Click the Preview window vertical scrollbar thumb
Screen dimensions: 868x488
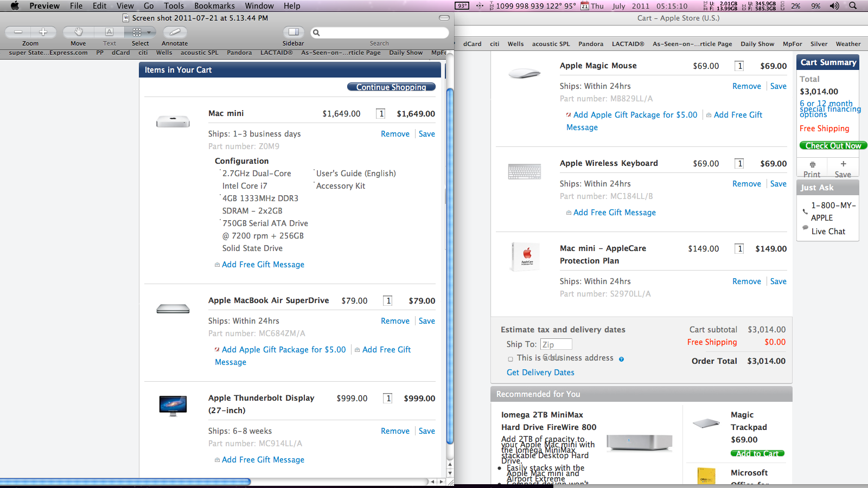point(450,266)
